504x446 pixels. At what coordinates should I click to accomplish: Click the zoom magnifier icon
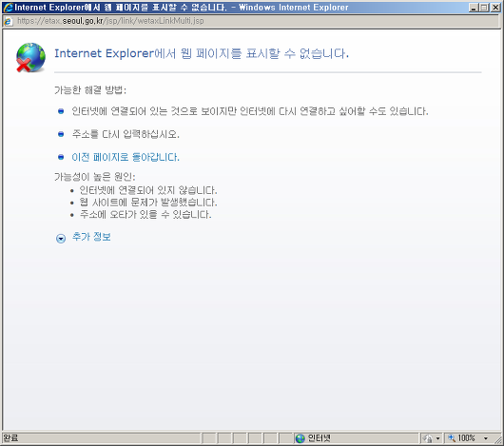pos(452,438)
